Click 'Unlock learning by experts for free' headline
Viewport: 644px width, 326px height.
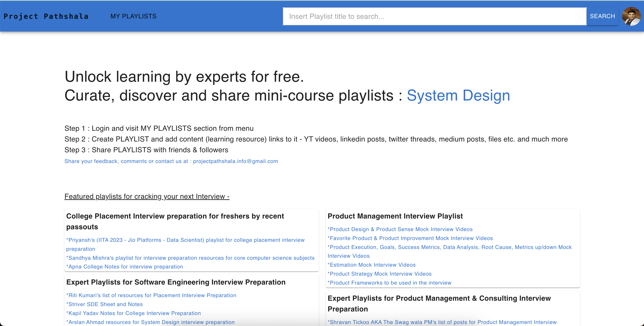click(184, 77)
